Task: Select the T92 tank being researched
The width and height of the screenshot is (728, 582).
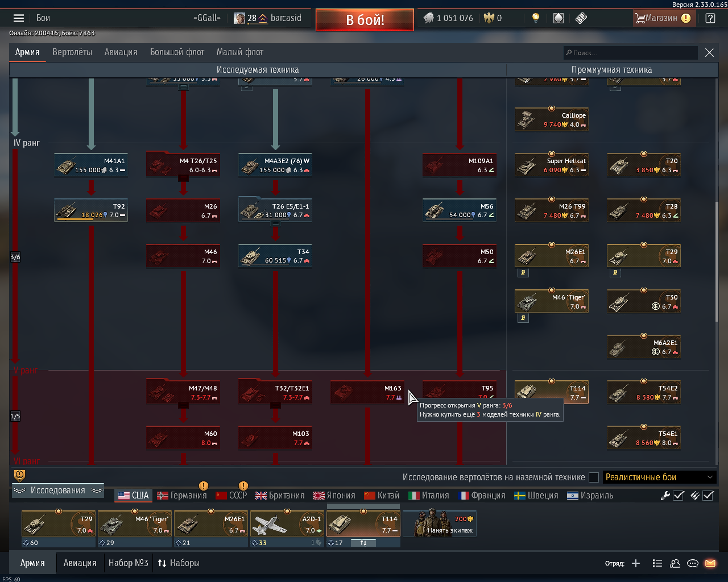Action: tap(91, 210)
